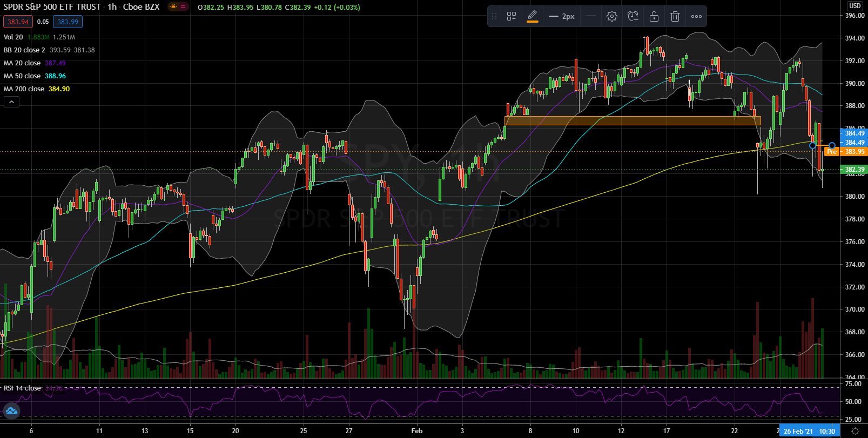Open drawing templates in floating toolbar
This screenshot has width=868, height=438.
tap(512, 16)
